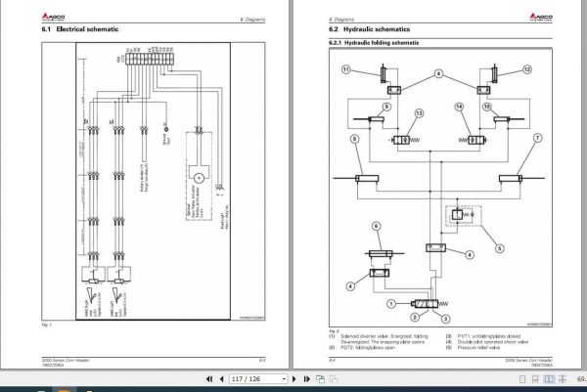Click legend text Pressure relief valve
587x392 pixels.
tap(478, 347)
